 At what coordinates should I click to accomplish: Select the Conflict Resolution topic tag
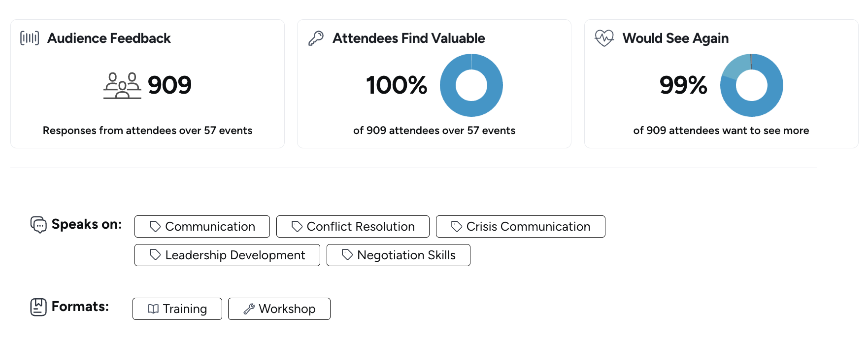point(353,226)
